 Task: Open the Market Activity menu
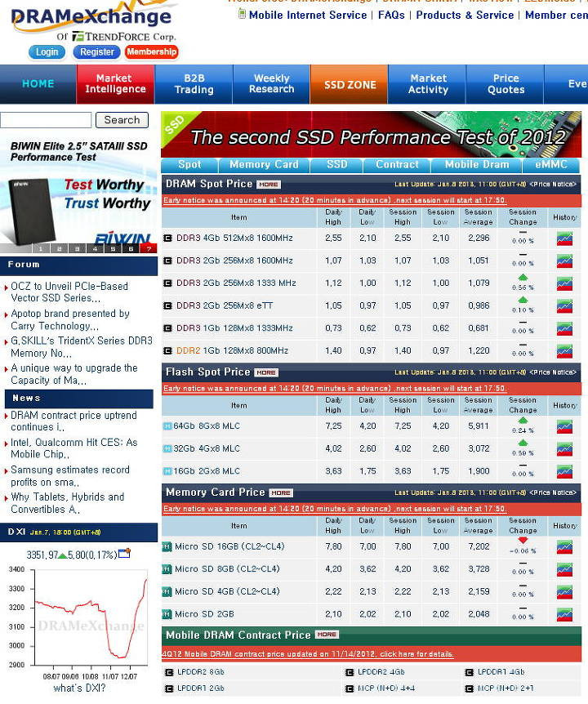(x=428, y=84)
